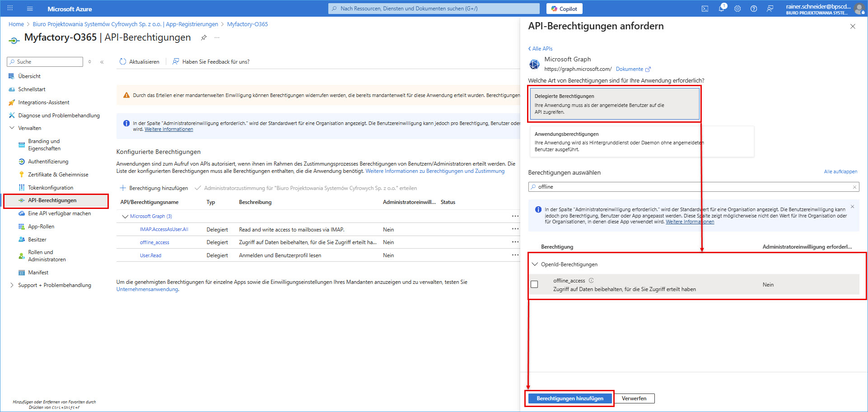868x412 pixels.
Task: Open the portal settings gear icon
Action: (x=737, y=9)
